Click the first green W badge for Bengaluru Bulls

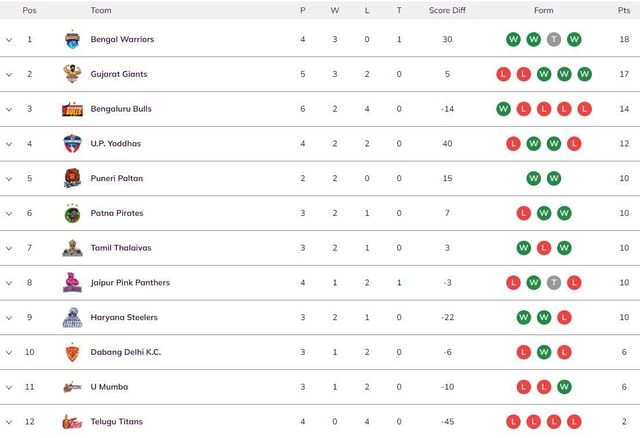pos(503,109)
